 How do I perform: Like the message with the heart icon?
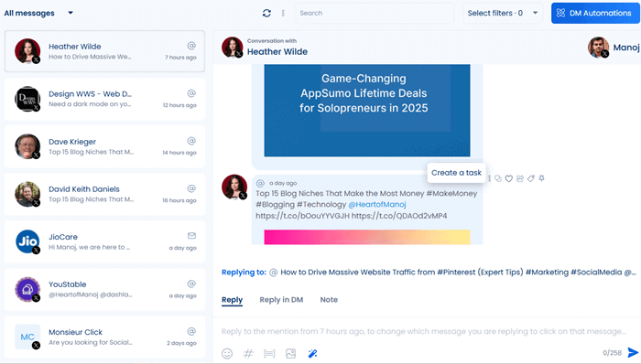pos(508,178)
